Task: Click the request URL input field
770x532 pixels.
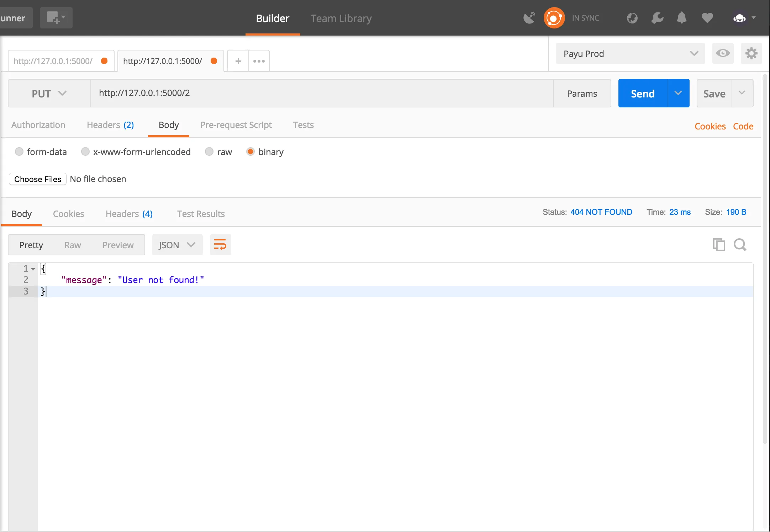Action: (322, 94)
